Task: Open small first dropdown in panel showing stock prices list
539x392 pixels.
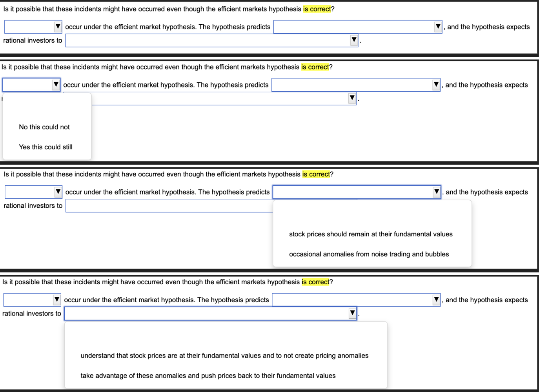Action: point(33,192)
